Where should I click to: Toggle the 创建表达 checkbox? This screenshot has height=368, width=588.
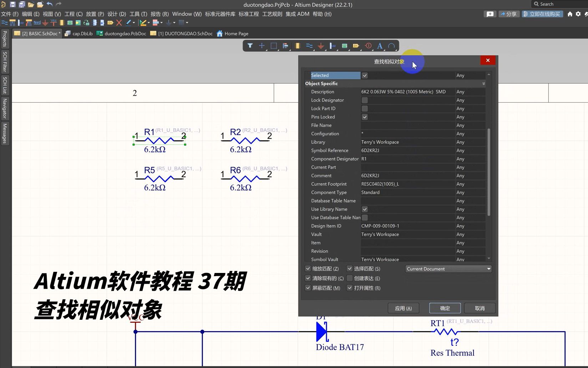pos(349,278)
